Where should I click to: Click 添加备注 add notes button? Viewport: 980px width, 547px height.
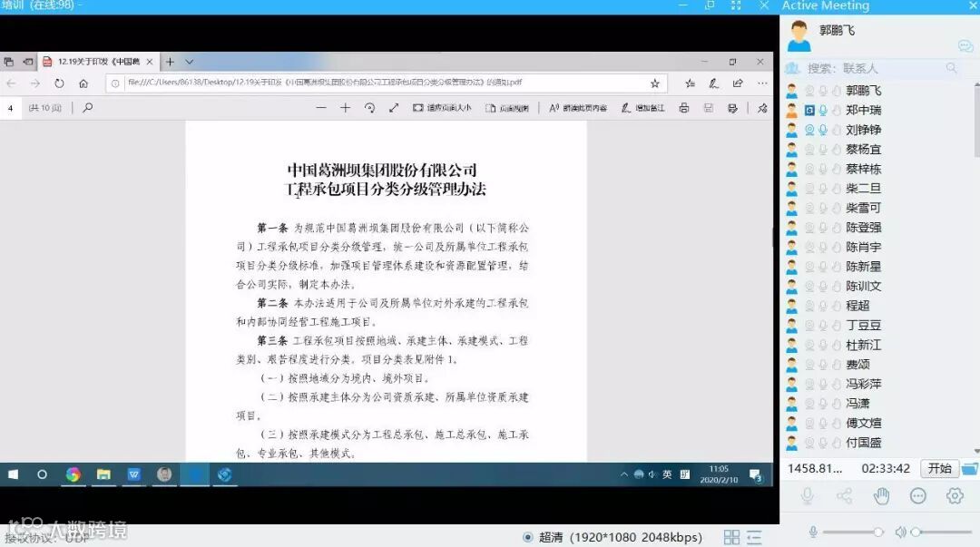click(642, 108)
